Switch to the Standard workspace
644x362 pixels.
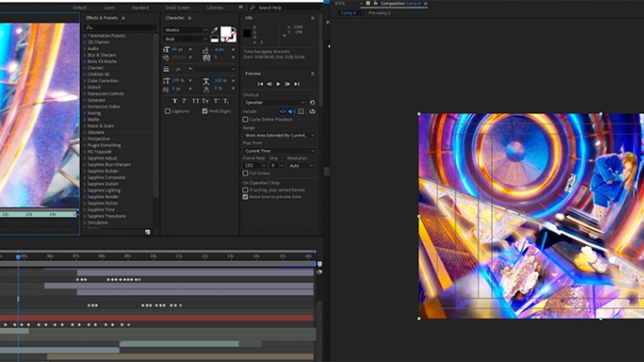pyautogui.click(x=140, y=8)
